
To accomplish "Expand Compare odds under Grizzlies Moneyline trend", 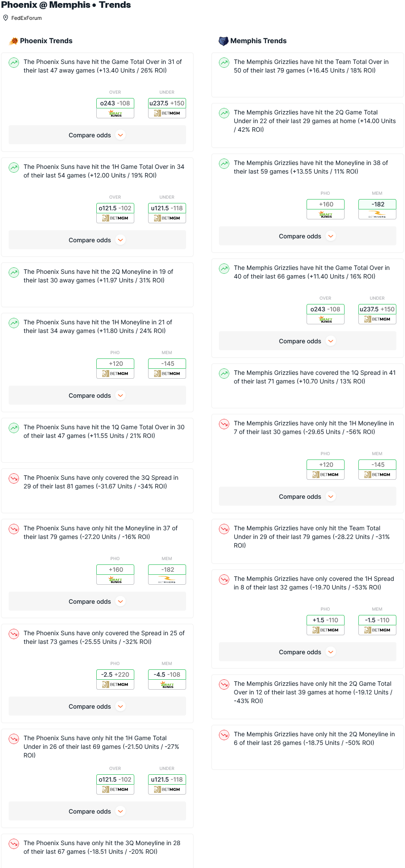I will [x=307, y=236].
